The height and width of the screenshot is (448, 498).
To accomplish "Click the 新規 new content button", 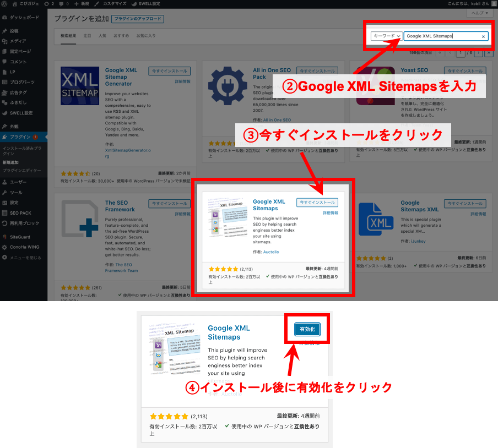I will [x=82, y=4].
